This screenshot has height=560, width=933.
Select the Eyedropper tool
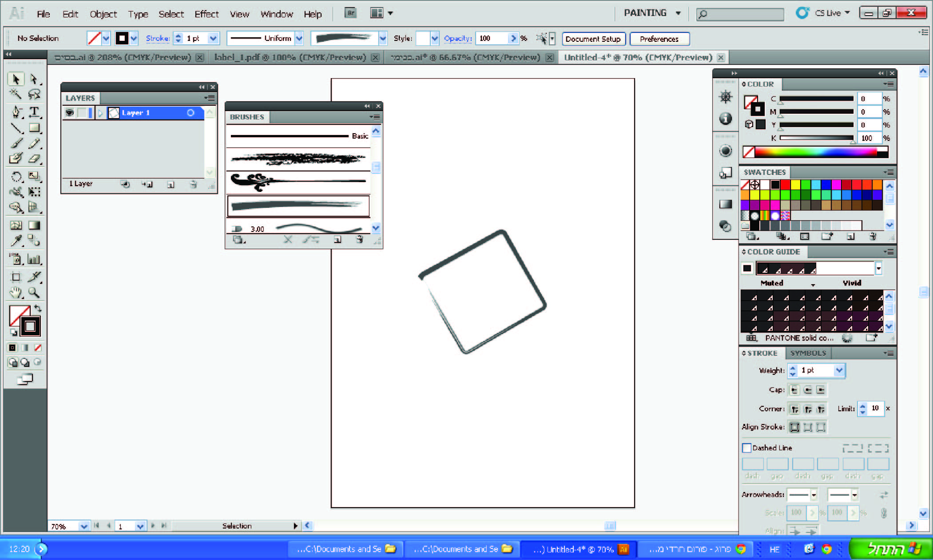click(16, 241)
